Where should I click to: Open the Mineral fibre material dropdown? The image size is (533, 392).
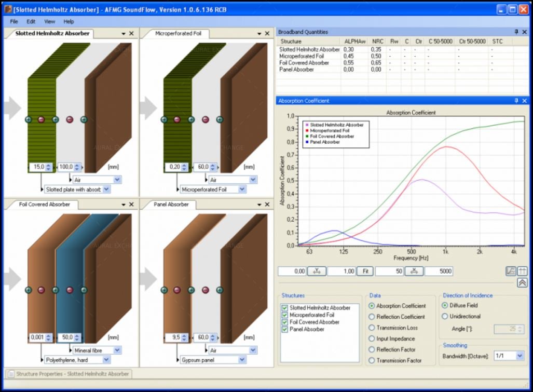(117, 350)
